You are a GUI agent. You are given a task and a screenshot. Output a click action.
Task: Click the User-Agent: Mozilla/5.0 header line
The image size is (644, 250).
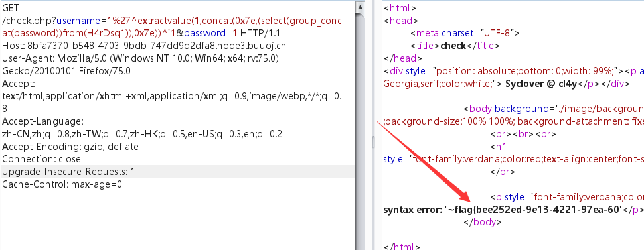(141, 58)
